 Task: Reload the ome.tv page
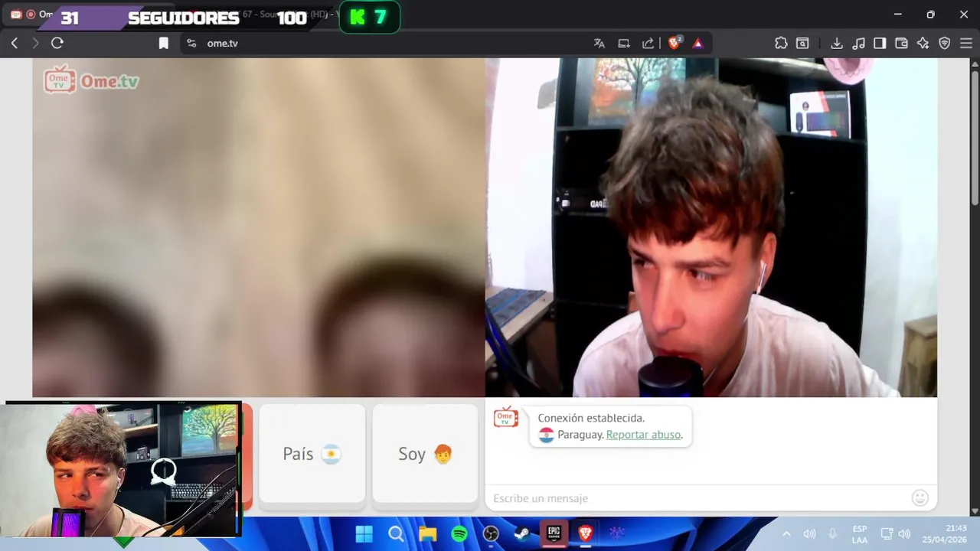tap(57, 44)
